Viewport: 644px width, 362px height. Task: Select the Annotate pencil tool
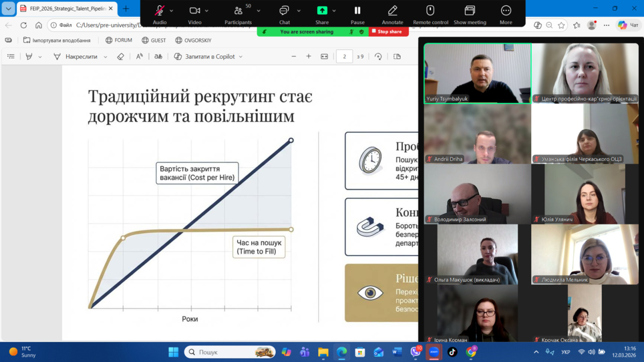click(x=392, y=11)
